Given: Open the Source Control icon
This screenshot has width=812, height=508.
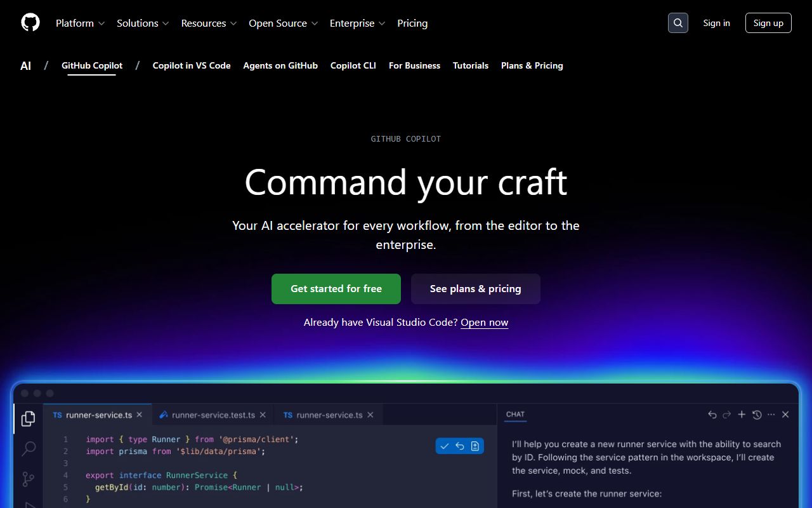Looking at the screenshot, I should pos(27,479).
